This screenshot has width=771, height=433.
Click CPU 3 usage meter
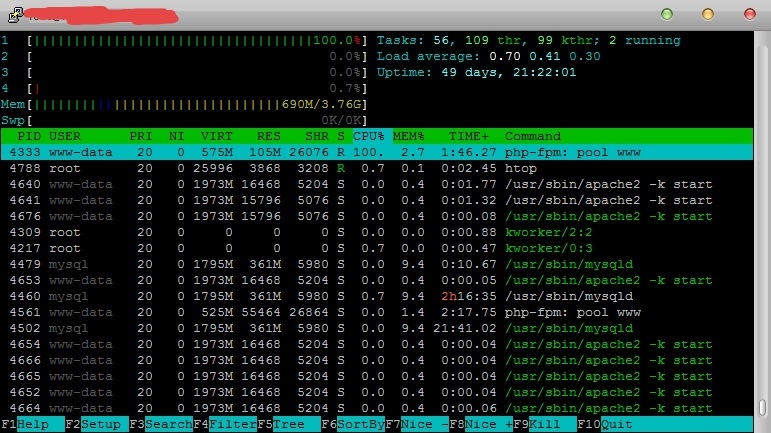pyautogui.click(x=184, y=72)
